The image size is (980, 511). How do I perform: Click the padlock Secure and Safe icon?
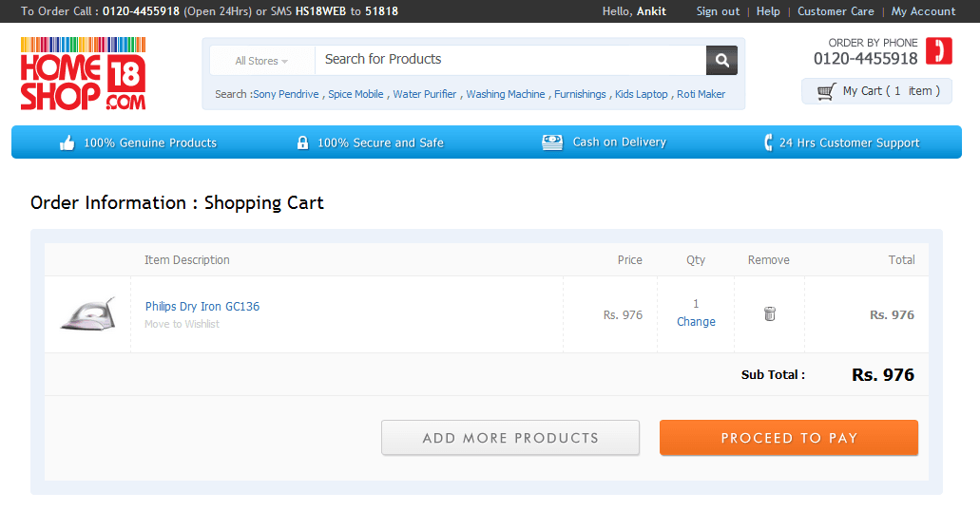[302, 142]
